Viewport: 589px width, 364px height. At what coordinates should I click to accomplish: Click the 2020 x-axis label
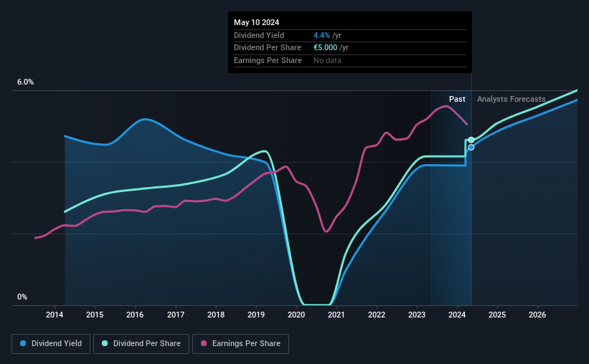point(296,315)
